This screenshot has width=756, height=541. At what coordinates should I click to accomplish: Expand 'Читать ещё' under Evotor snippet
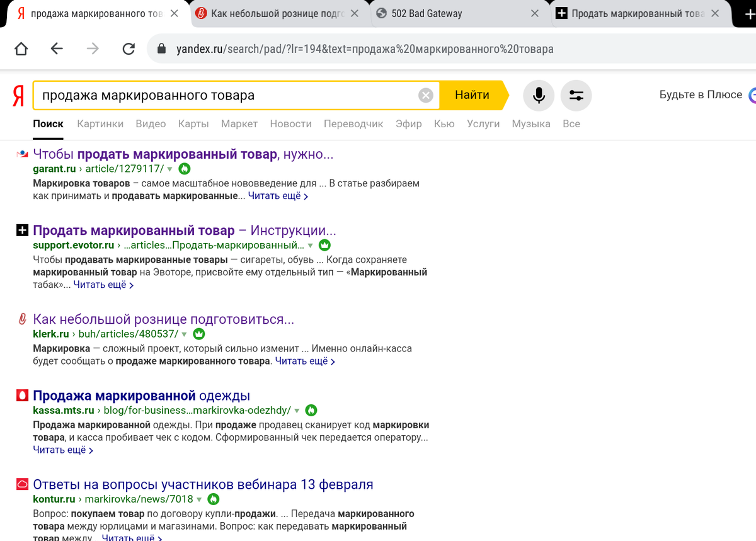(x=104, y=285)
